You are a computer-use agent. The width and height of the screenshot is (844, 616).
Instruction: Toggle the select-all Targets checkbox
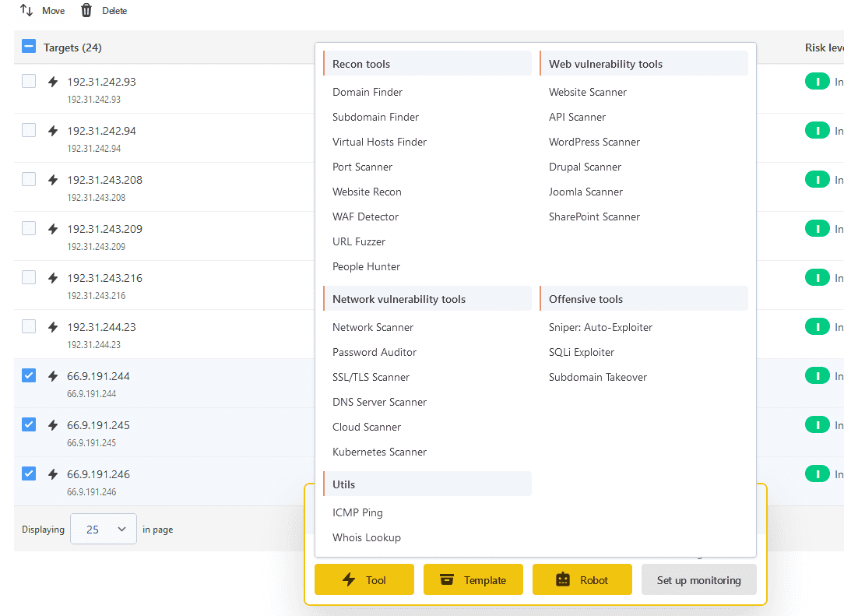click(x=29, y=47)
